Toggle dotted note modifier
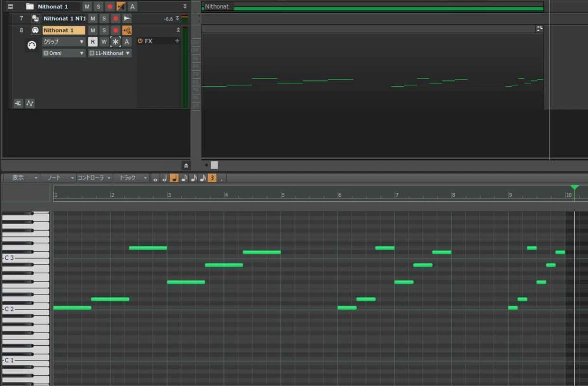Image resolution: width=588 pixels, height=386 pixels. pyautogui.click(x=222, y=178)
